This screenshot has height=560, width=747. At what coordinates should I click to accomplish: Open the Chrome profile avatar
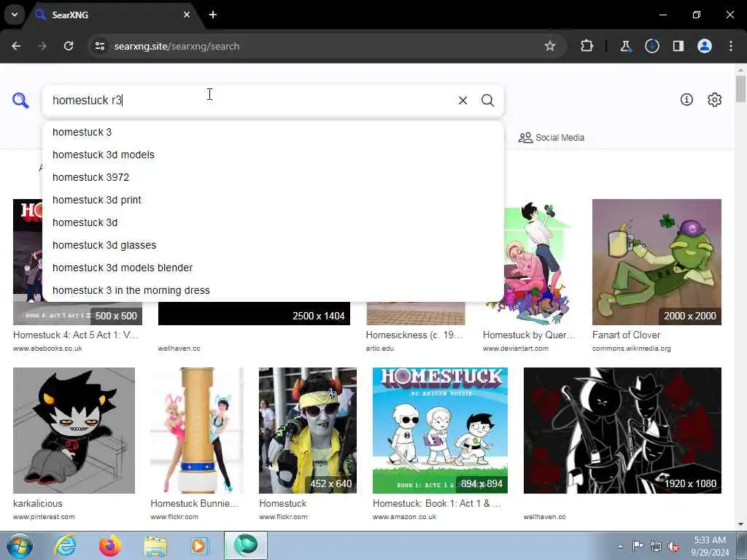[705, 46]
